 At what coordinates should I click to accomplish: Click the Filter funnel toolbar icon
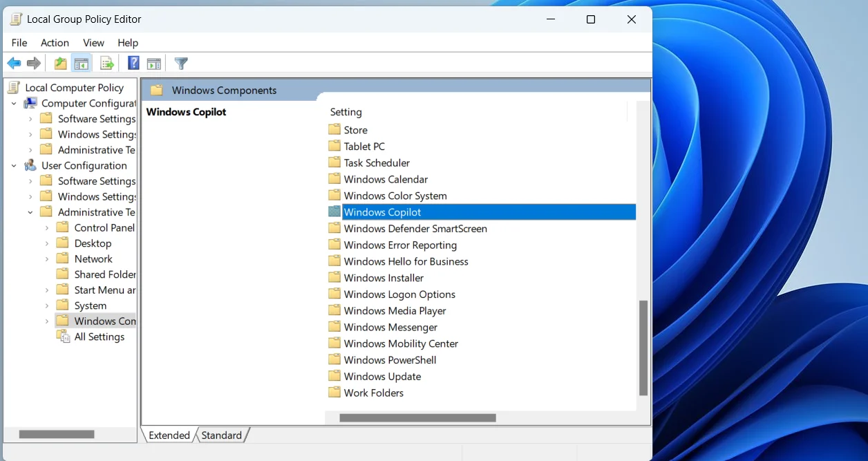[x=181, y=64]
